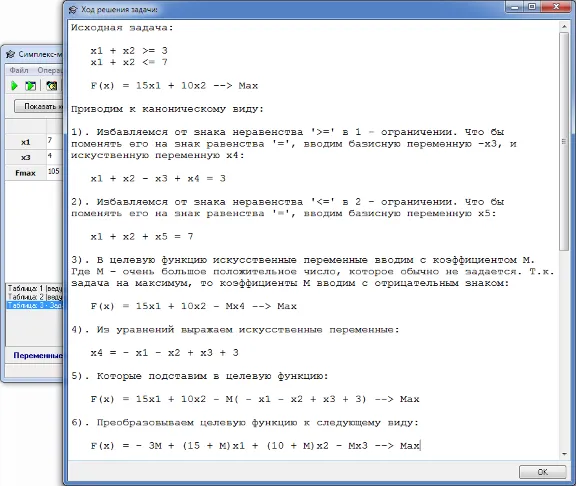Confirm the dialog with the OK button
Image resolution: width=576 pixels, height=486 pixels.
(542, 472)
